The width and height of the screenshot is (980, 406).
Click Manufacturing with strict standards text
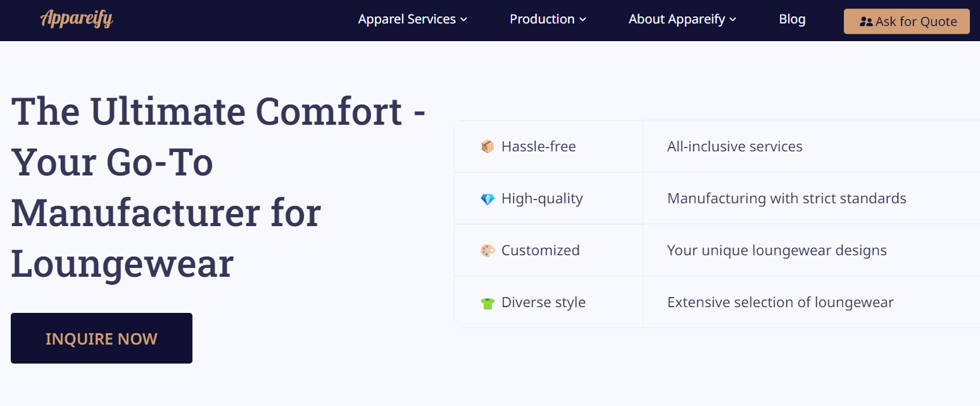point(787,198)
